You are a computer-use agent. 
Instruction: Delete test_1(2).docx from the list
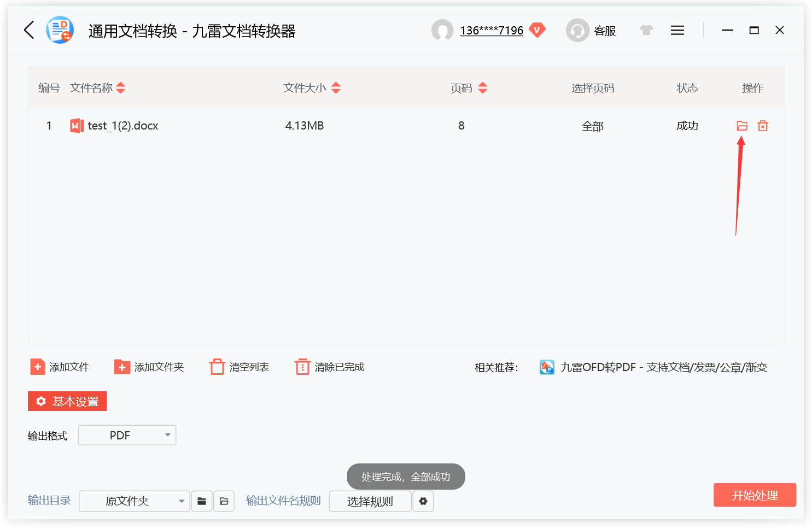763,126
